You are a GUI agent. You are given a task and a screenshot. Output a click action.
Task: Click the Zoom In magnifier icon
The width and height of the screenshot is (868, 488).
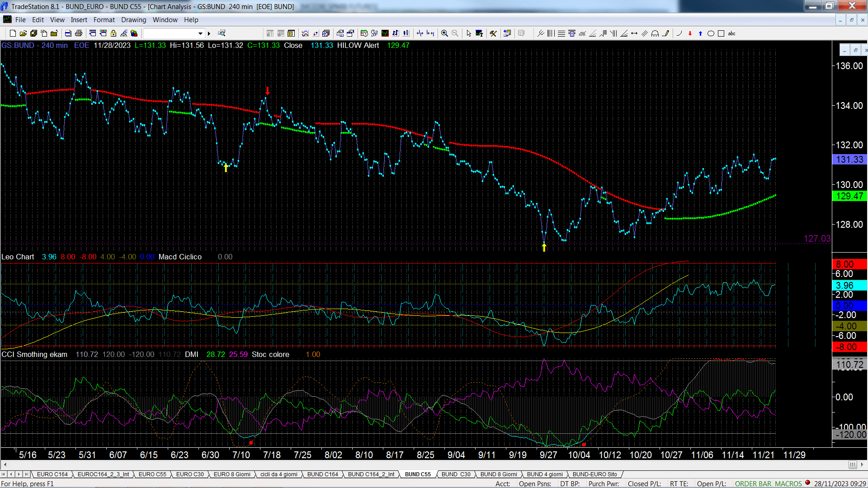(444, 33)
